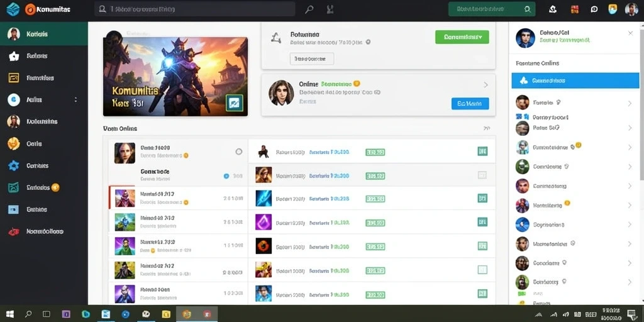Open the blue gear icon in the sidebar
The height and width of the screenshot is (322, 644).
pyautogui.click(x=14, y=165)
